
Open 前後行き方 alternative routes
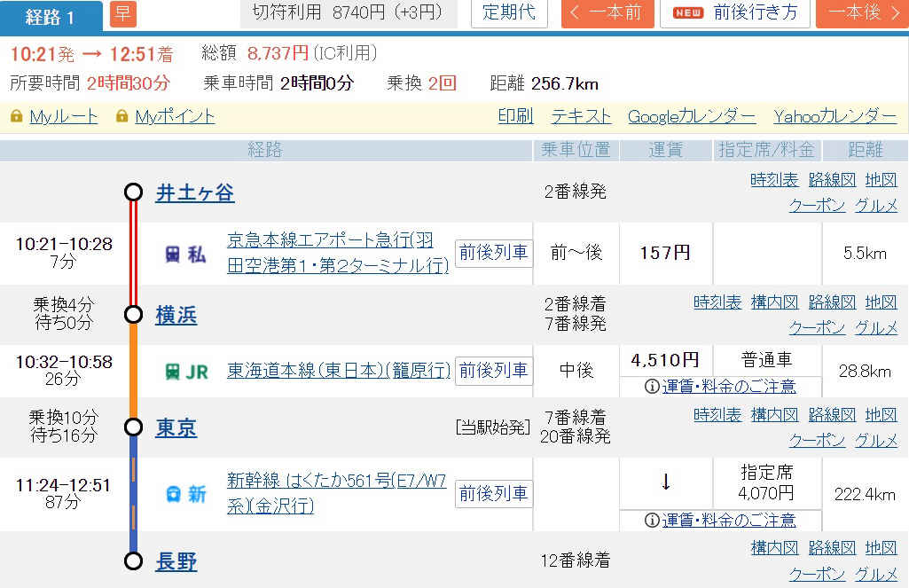[735, 13]
